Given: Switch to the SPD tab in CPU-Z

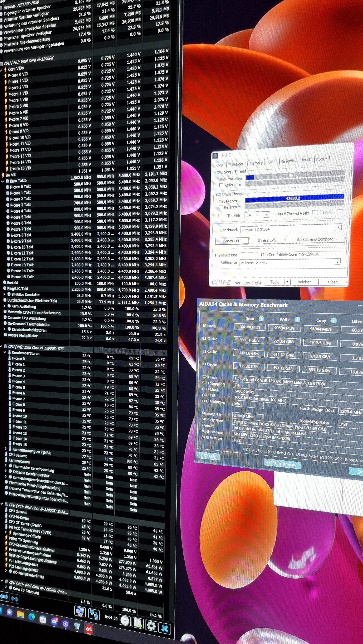Looking at the screenshot, I should point(272,162).
